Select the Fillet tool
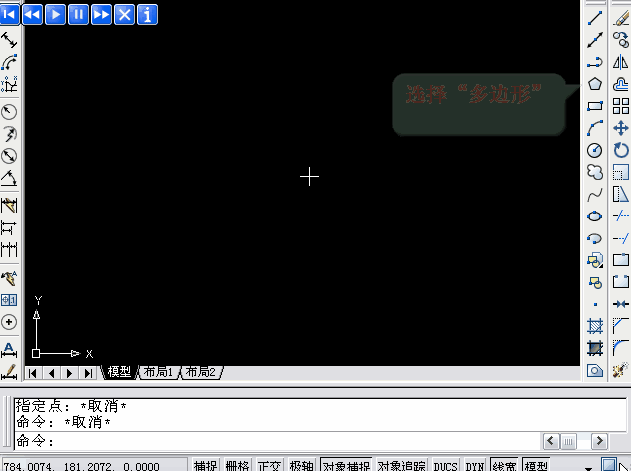This screenshot has height=471, width=631. coord(621,348)
